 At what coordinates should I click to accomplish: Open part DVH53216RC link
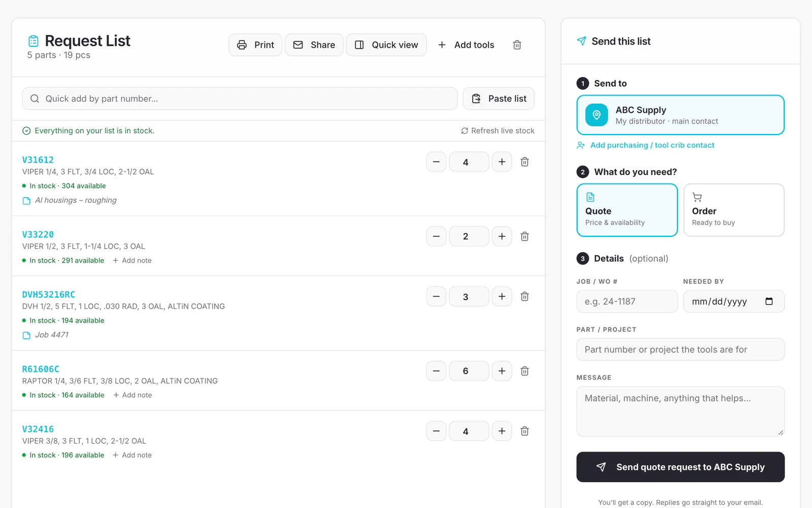49,294
